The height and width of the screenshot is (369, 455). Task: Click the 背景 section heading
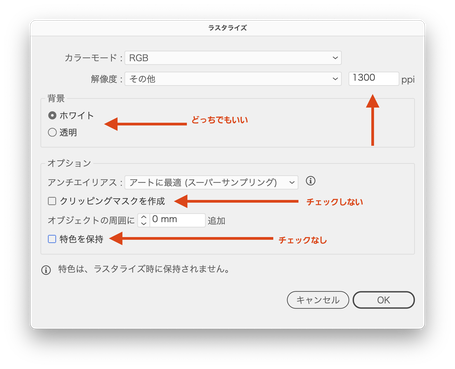56,98
